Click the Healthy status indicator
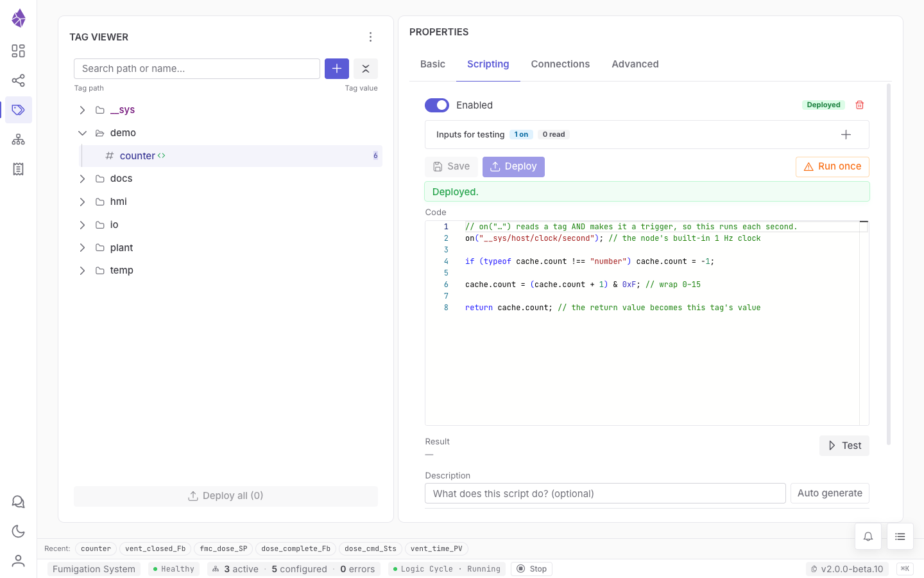 click(174, 569)
